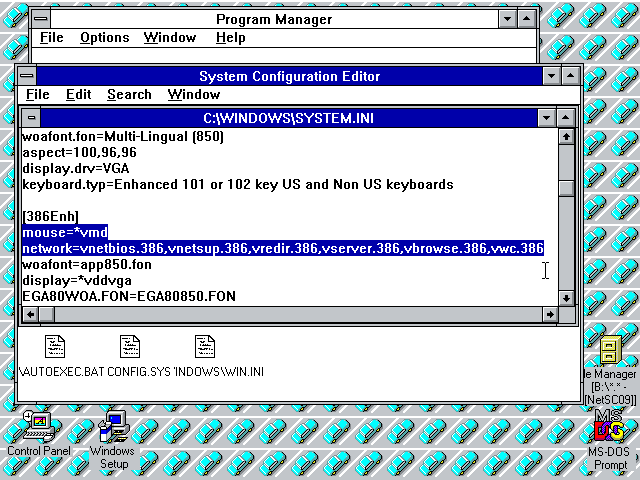Screen dimensions: 640x480
Task: Select the Control Panel desktop icon
Action: click(39, 427)
